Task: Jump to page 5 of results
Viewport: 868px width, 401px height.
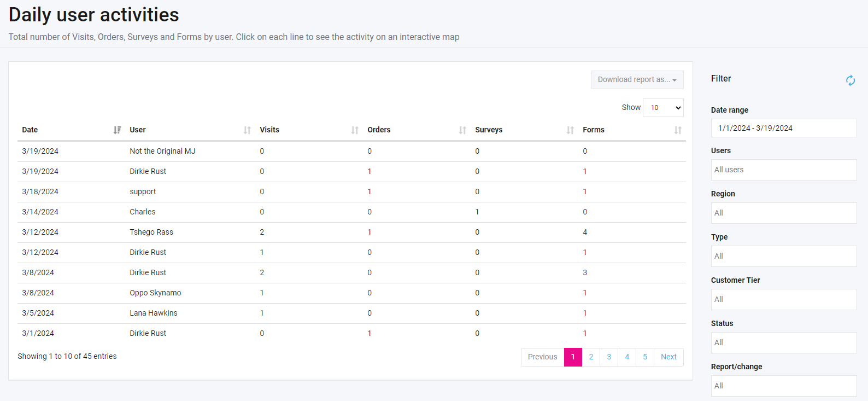Action: pos(645,357)
